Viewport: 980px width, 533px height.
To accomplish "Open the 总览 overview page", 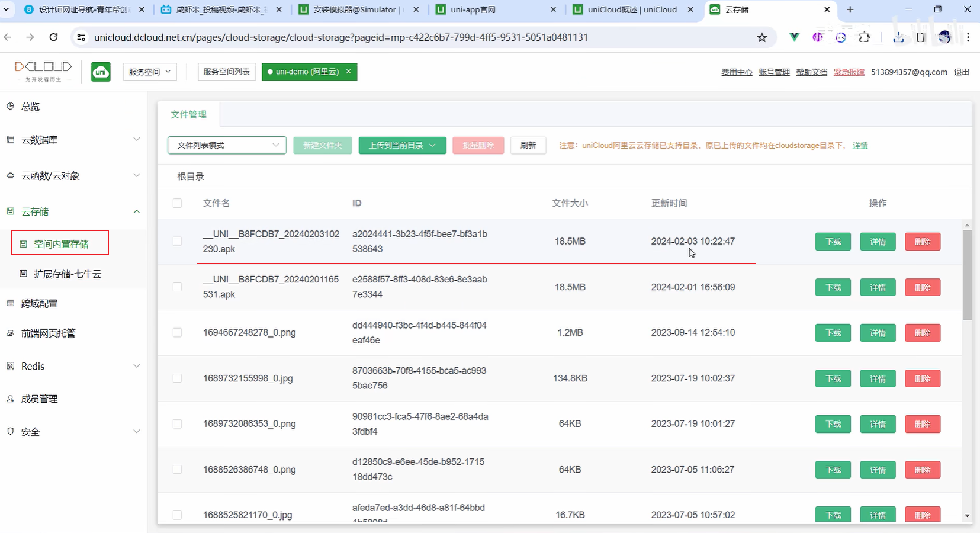I will (30, 107).
